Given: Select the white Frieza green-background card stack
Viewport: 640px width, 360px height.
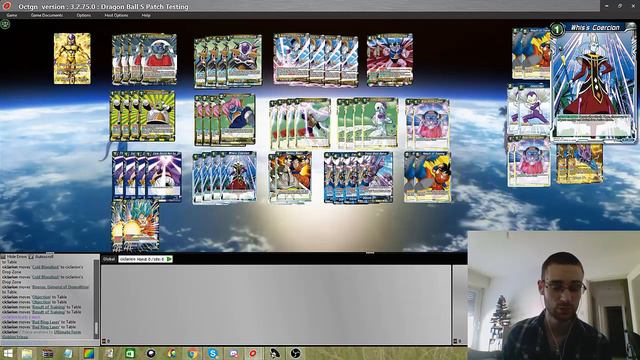Looking at the screenshot, I should 367,123.
